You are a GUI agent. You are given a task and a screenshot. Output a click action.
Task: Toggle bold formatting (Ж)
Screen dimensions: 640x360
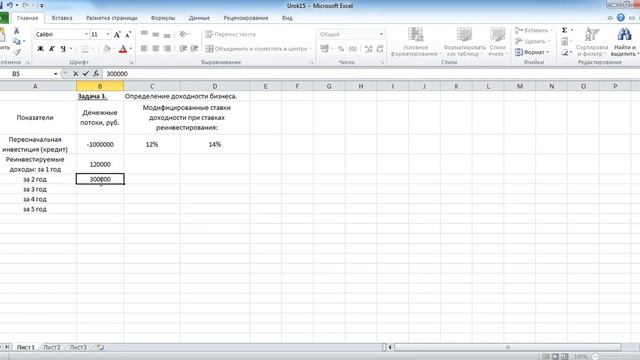(40, 49)
